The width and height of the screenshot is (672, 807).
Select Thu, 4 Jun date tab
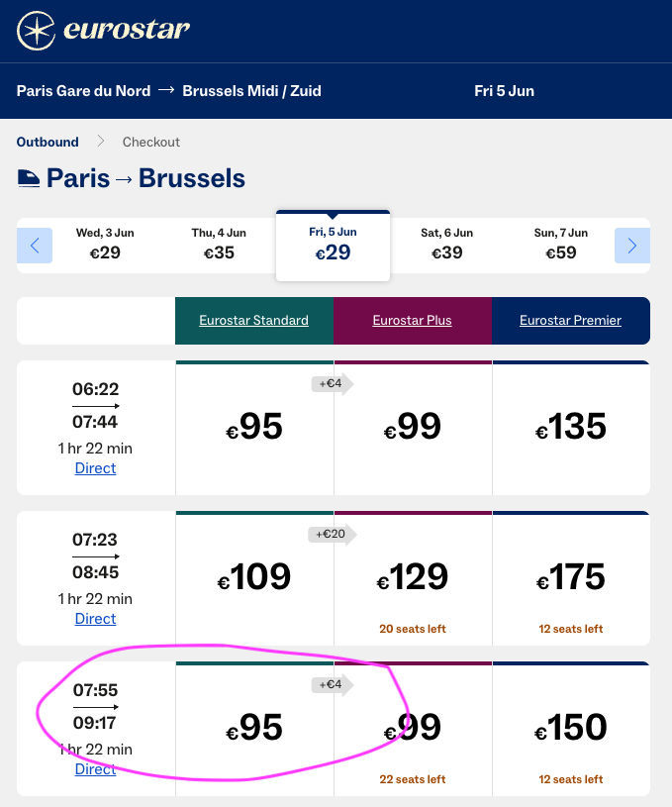tap(219, 244)
